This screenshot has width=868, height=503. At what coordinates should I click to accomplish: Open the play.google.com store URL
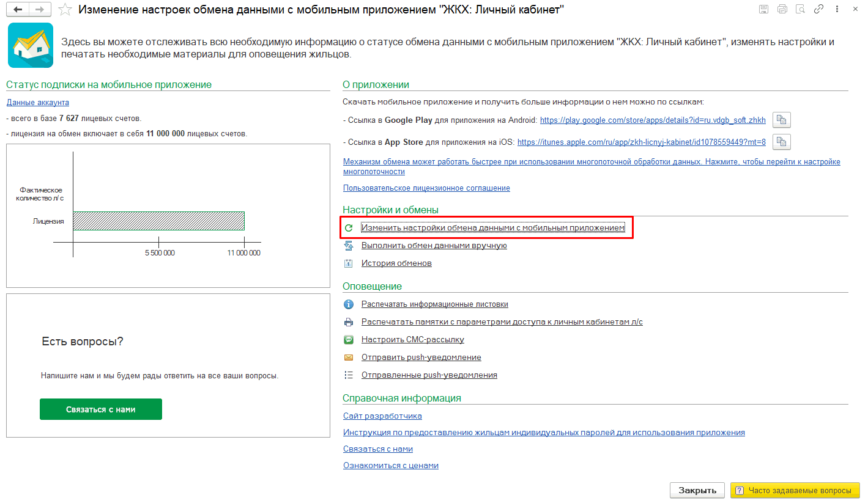[x=653, y=120]
